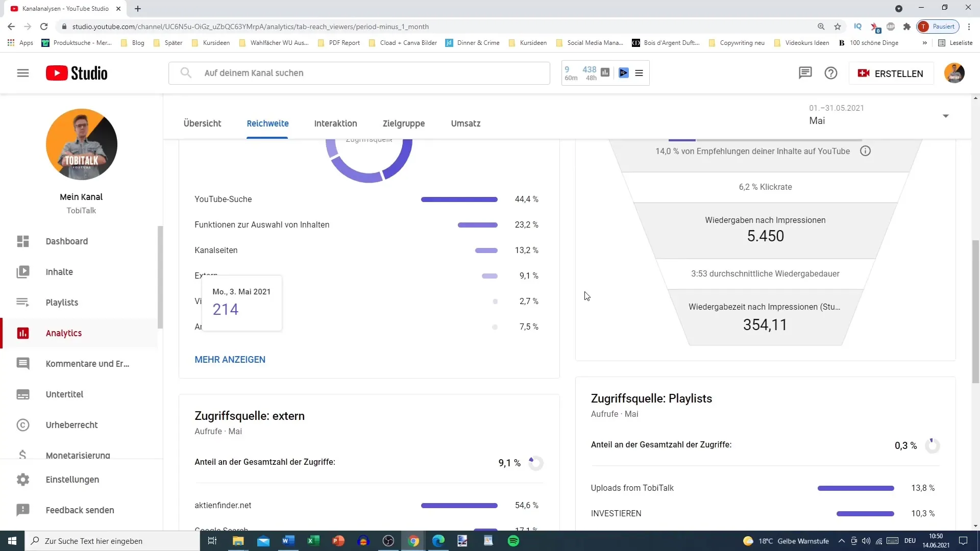Click Feedback senden link

[x=80, y=510]
